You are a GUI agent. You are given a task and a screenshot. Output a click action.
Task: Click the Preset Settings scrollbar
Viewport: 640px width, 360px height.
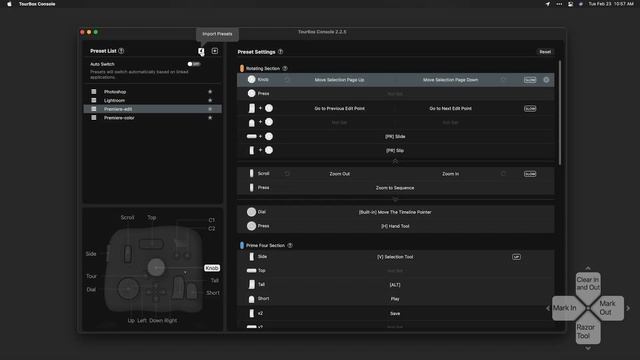point(560,112)
